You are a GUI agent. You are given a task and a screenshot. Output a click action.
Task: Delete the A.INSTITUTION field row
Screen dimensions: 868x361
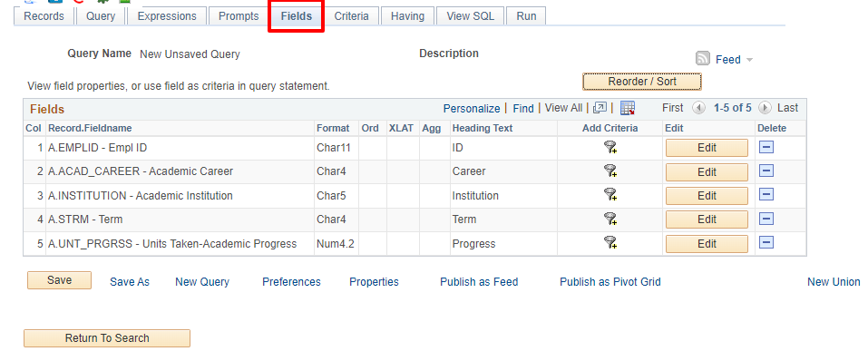(766, 195)
